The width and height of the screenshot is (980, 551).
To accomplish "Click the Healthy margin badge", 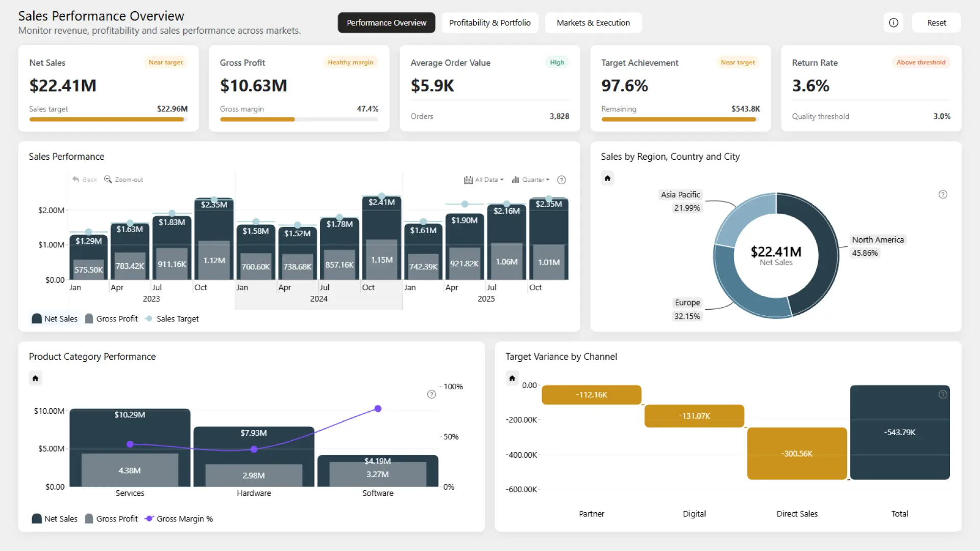I will tap(350, 62).
